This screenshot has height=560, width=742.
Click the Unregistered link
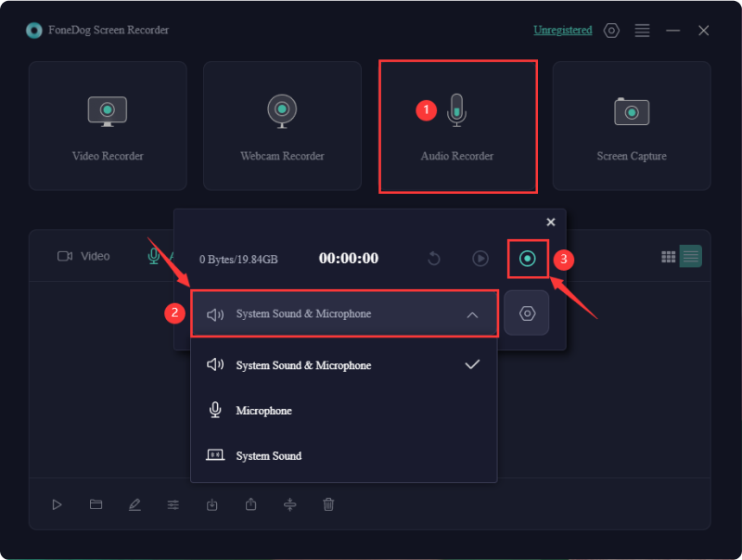[562, 31]
